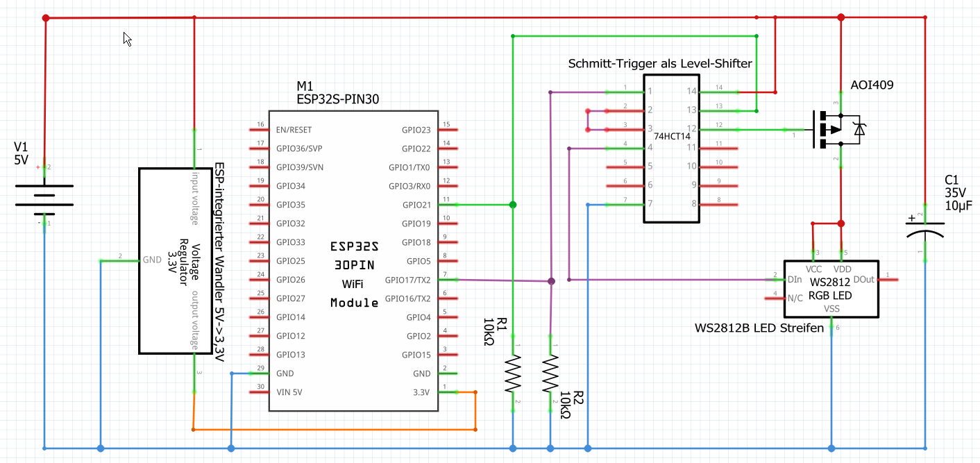Click the GPIO32 pin label
This screenshot has width=980, height=463.
[290, 224]
